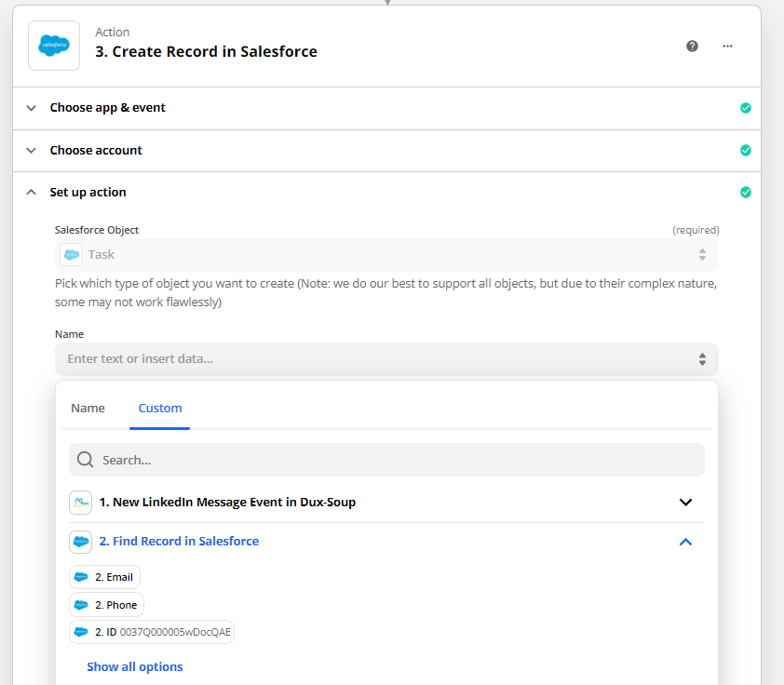
Task: Click the Salesforce app logo in header
Action: [54, 46]
